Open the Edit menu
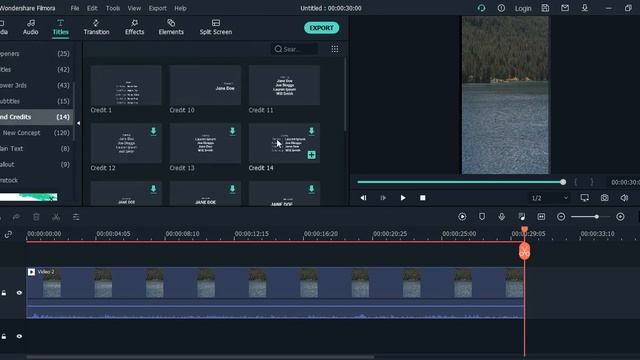The width and height of the screenshot is (640, 360). tap(92, 8)
